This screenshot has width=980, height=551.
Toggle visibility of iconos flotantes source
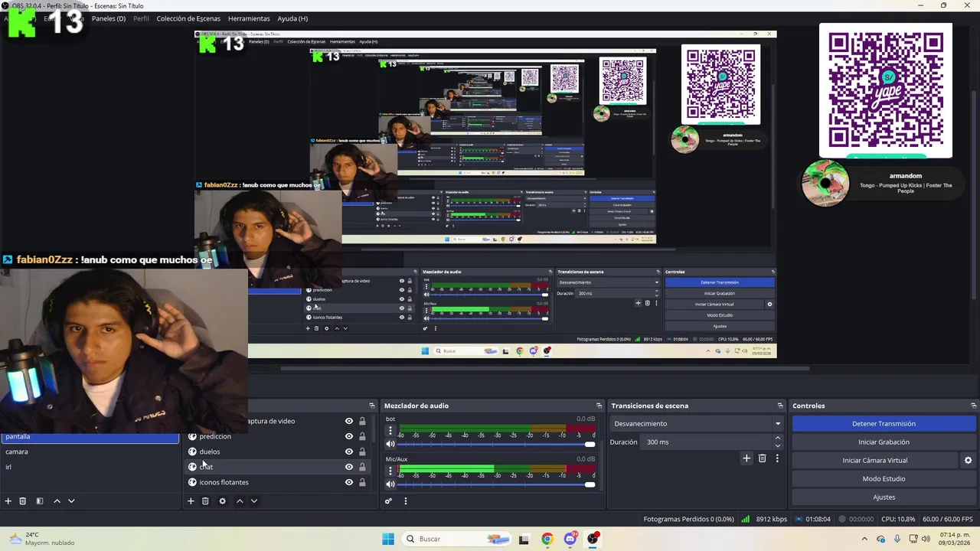349,482
